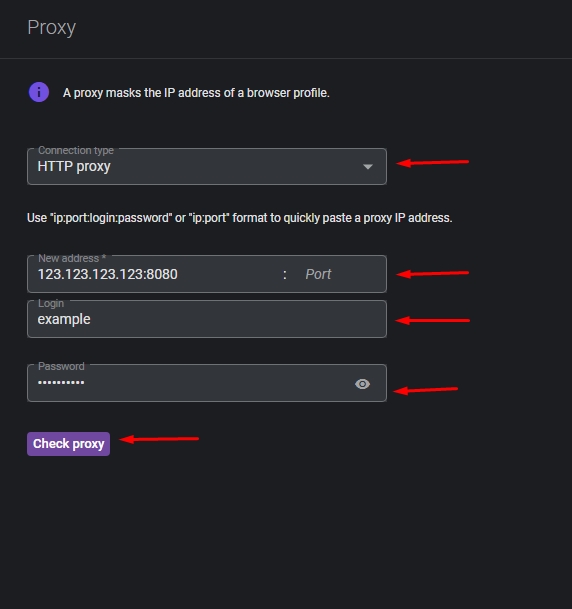
Task: Click the red arrow beside Password field
Action: (x=426, y=390)
